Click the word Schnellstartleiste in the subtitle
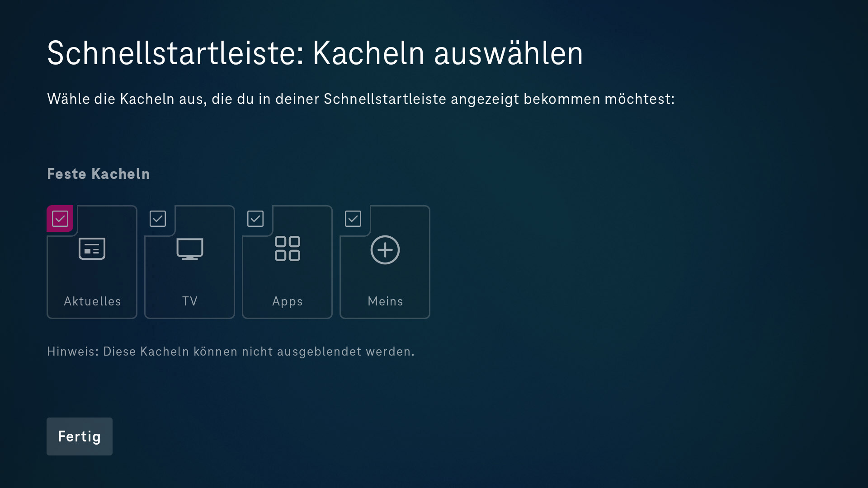 pos(385,99)
